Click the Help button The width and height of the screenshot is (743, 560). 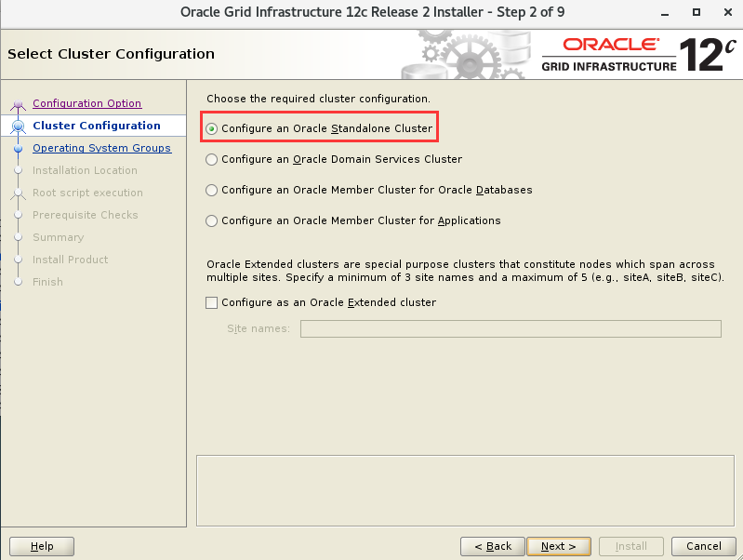(42, 546)
